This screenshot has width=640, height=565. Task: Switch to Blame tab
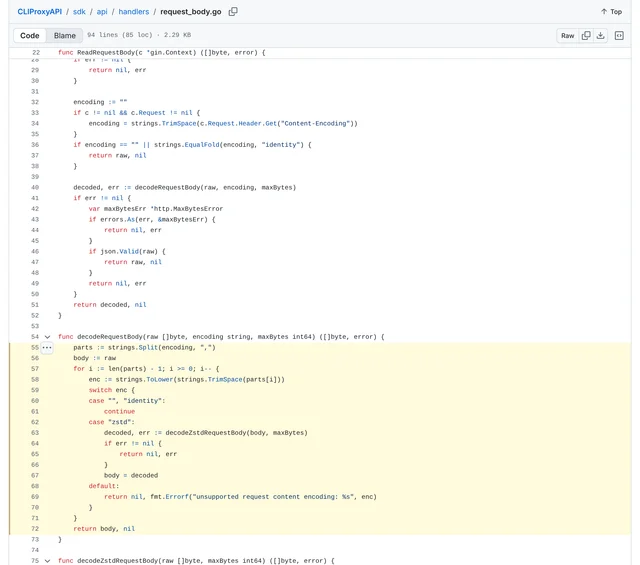pos(65,36)
